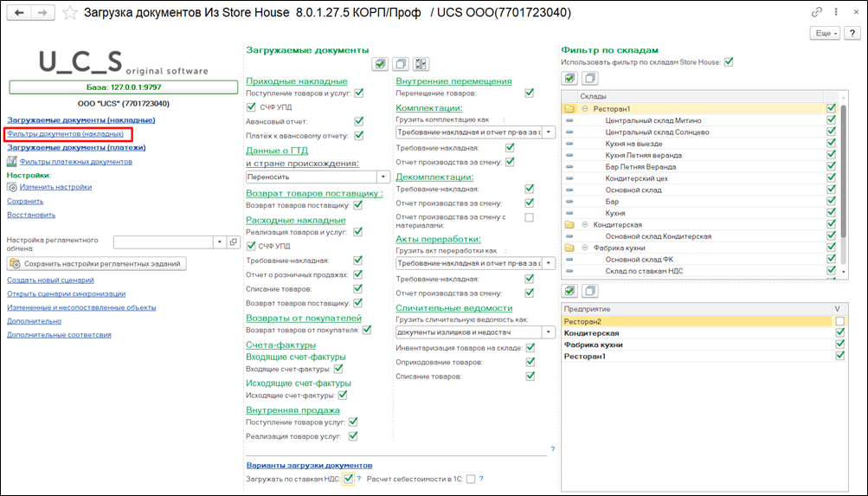Check all warehouses icon above Склады list
868x496 pixels.
pyautogui.click(x=569, y=79)
